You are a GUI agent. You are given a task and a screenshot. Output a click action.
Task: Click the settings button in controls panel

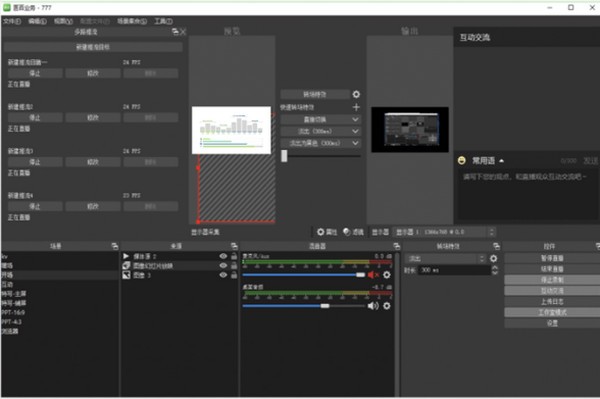point(552,323)
